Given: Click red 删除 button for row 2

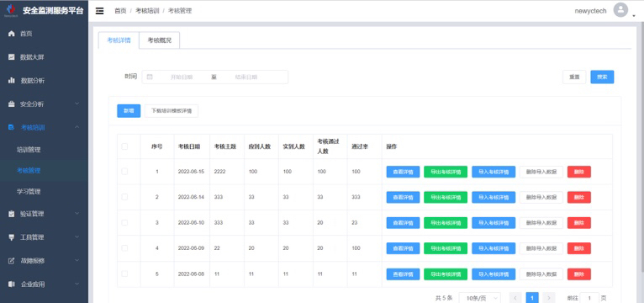Looking at the screenshot, I should point(579,197).
